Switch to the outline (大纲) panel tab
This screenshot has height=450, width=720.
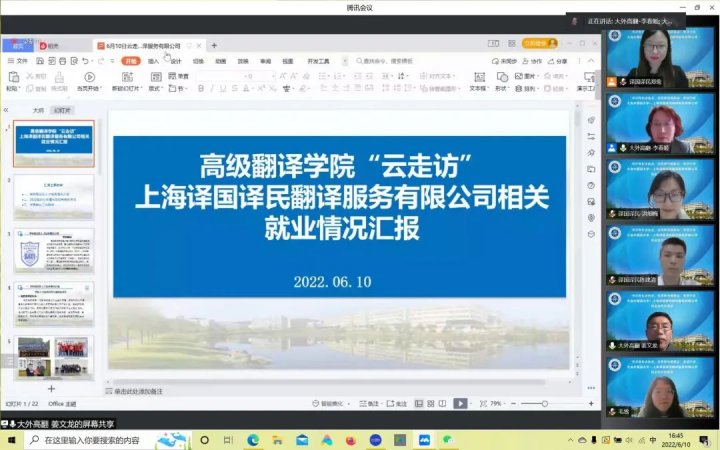(x=38, y=110)
